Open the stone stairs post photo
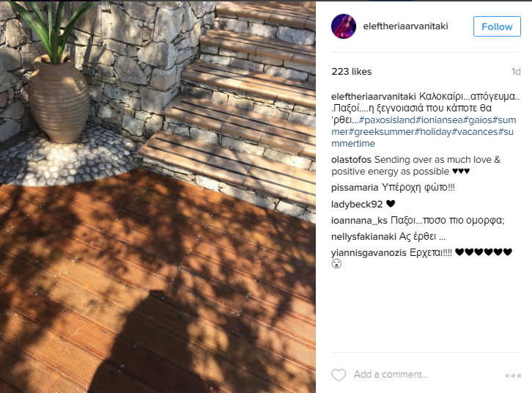Screen dimensions: 532x393 click(x=158, y=197)
